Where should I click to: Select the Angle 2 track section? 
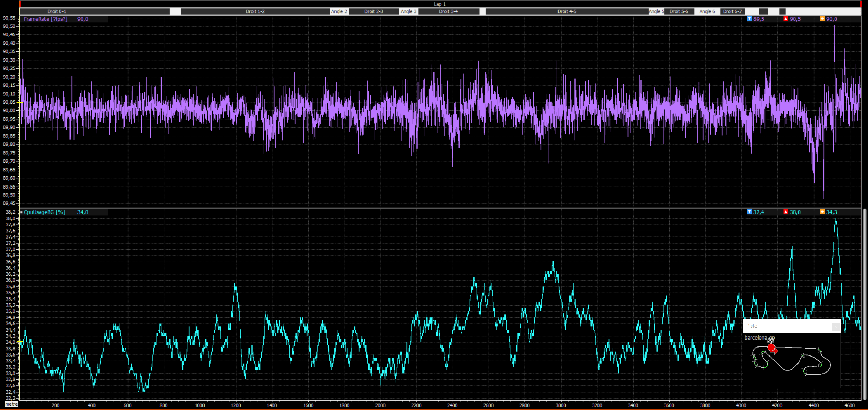click(339, 11)
